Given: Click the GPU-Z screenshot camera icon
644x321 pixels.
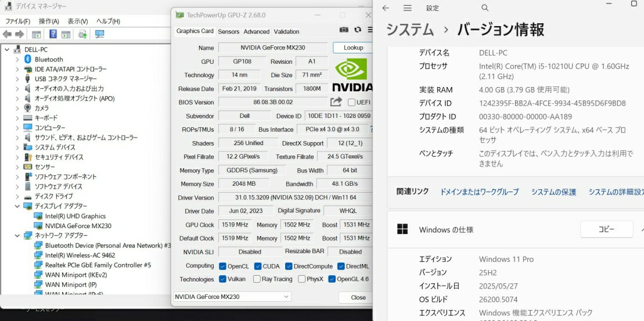Looking at the screenshot, I should pos(344,30).
